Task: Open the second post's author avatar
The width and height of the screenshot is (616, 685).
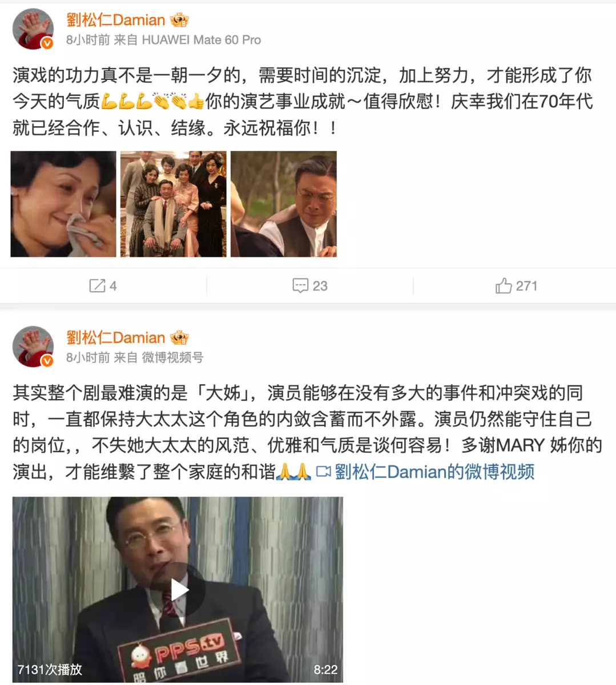Action: 33,346
